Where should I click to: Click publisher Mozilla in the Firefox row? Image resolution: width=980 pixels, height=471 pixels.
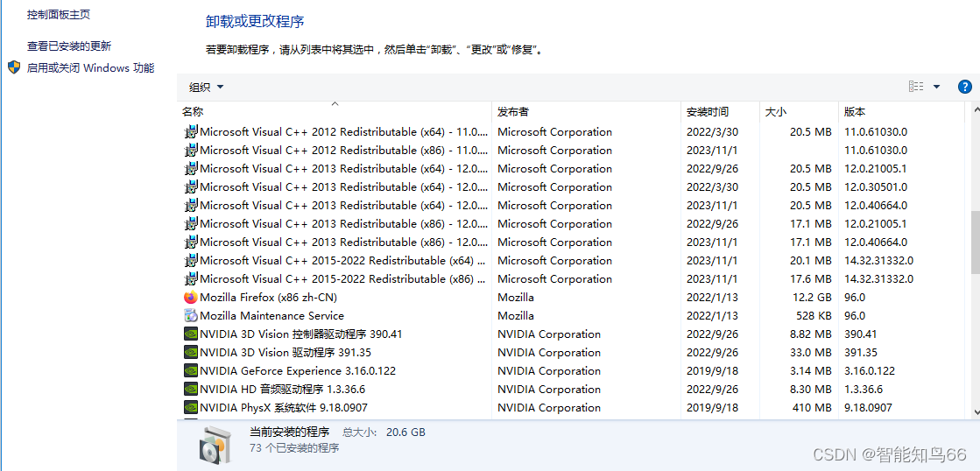(x=516, y=298)
